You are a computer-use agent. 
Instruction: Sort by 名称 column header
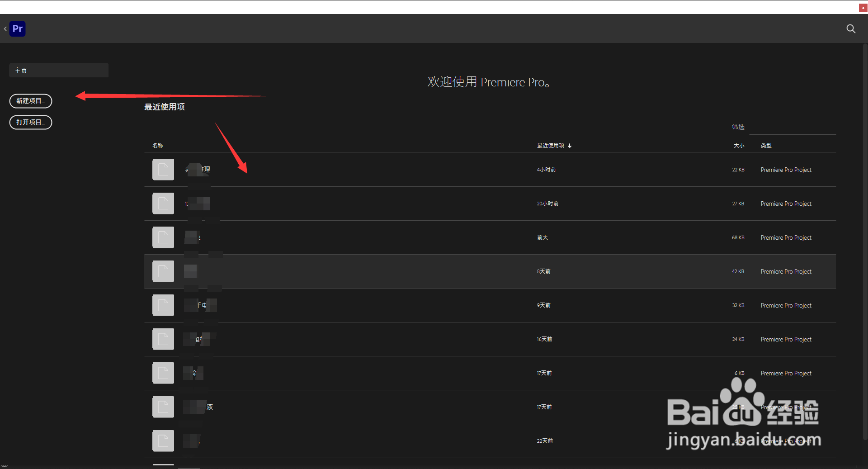click(158, 146)
